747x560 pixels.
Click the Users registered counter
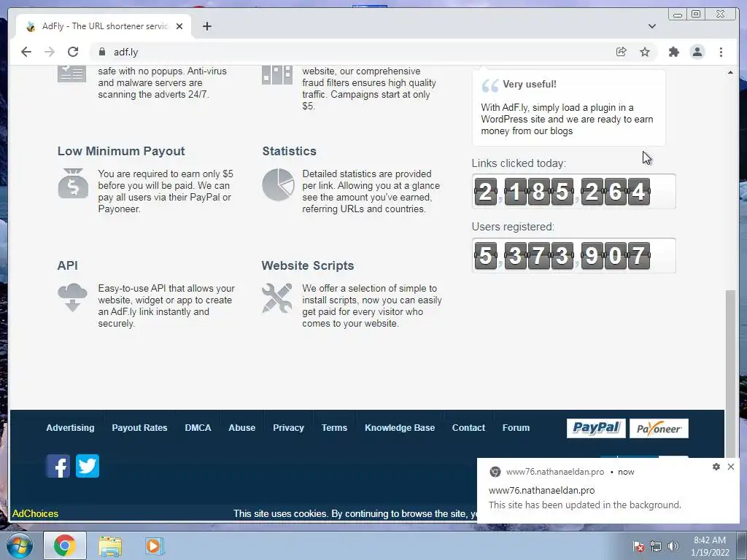coord(573,255)
